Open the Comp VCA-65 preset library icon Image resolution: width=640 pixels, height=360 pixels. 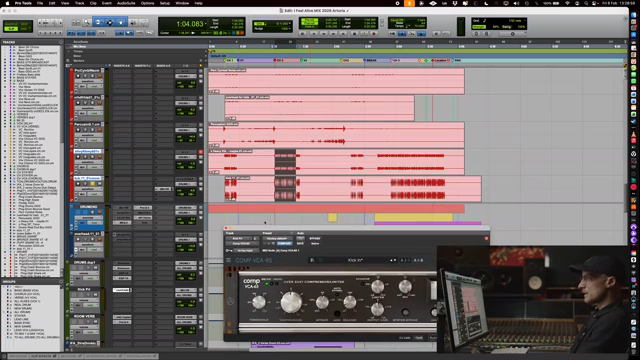[x=312, y=260]
